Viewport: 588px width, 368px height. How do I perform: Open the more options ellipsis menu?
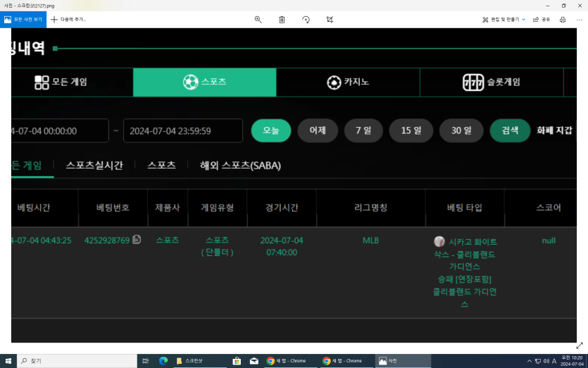(x=580, y=20)
